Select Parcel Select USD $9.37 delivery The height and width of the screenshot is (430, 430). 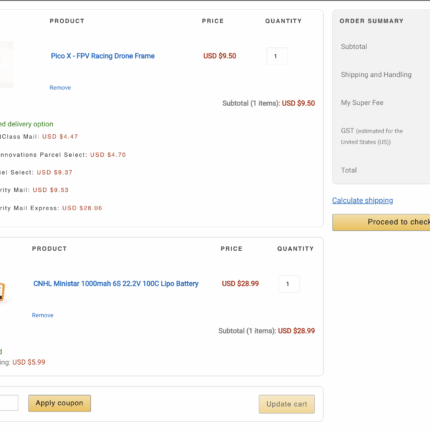[36, 172]
